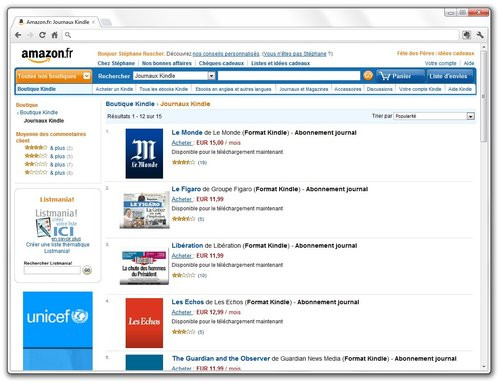Click the Libération star rating
500x382 pixels.
183,275
